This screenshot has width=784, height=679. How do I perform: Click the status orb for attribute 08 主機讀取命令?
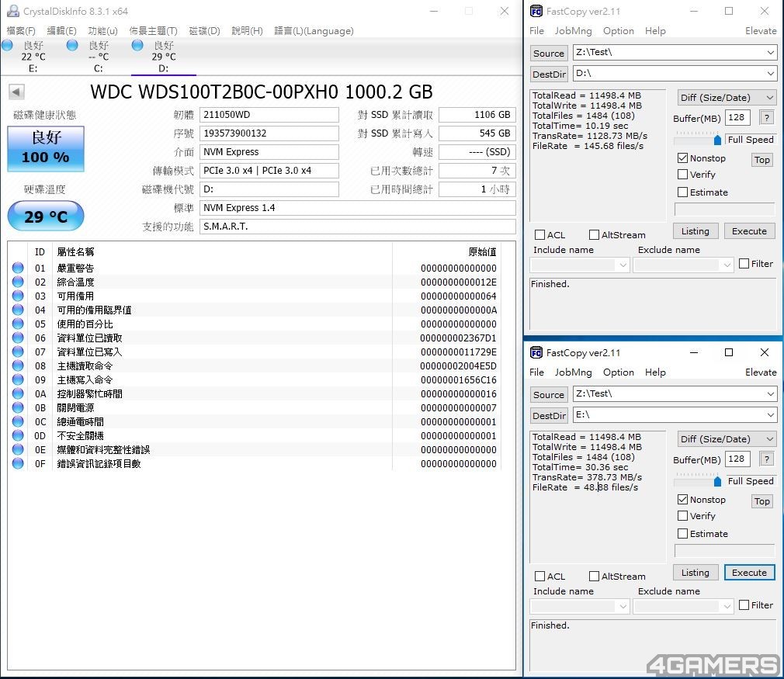click(18, 365)
